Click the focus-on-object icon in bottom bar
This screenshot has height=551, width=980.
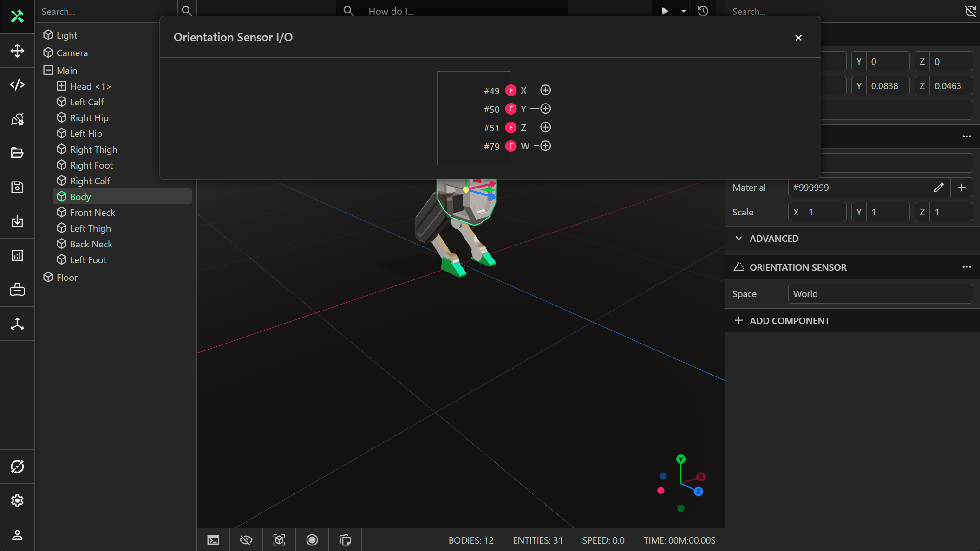[x=279, y=540]
